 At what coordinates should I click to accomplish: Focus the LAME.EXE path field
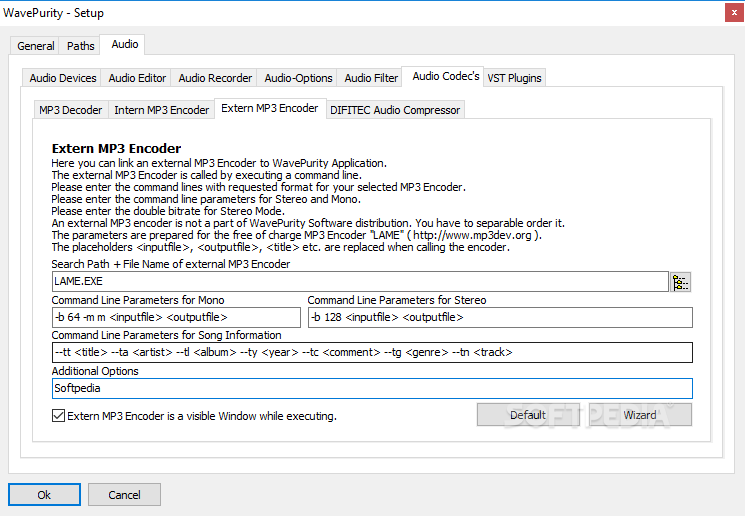click(360, 282)
